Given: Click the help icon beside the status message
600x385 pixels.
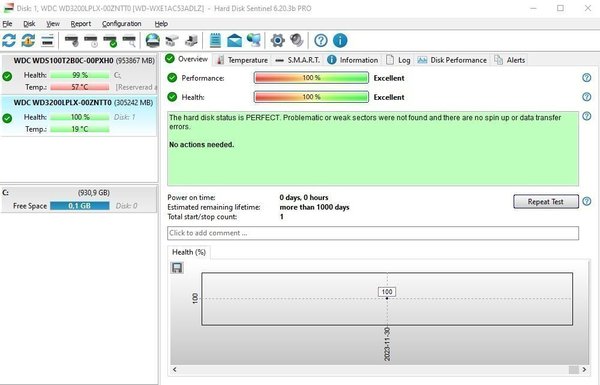Looking at the screenshot, I should point(587,116).
